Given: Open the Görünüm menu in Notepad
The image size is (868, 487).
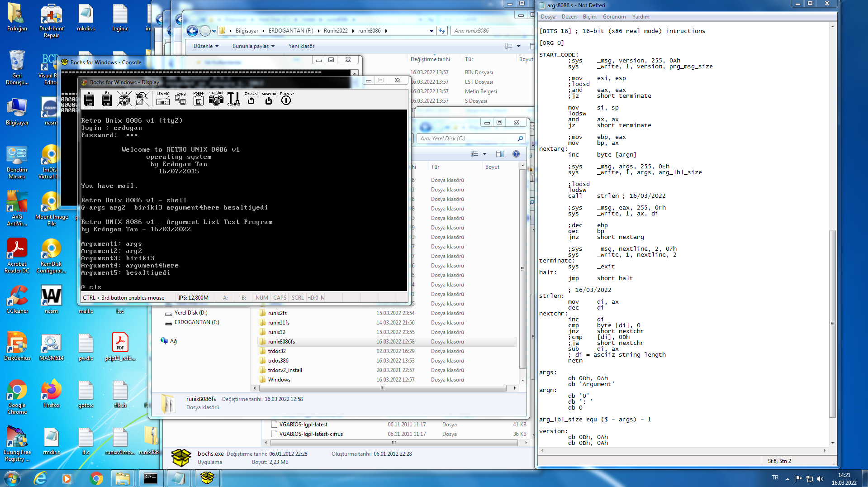Looking at the screenshot, I should point(614,17).
